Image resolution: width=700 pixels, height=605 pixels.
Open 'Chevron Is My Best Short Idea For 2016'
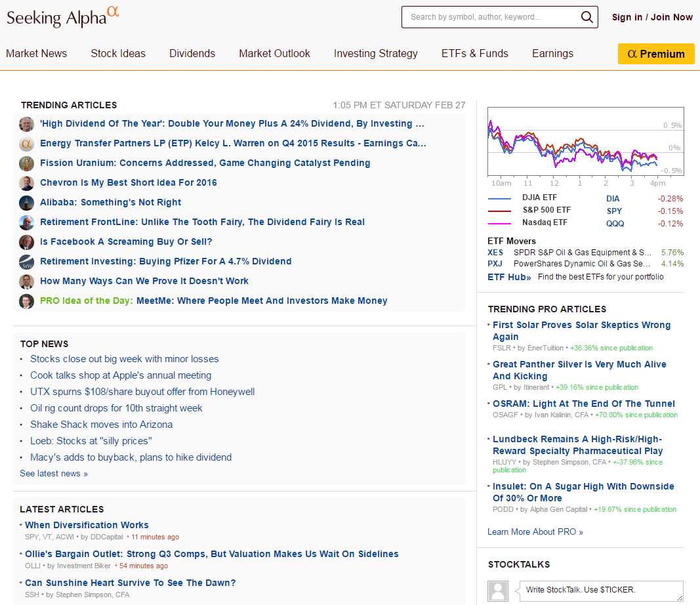pyautogui.click(x=129, y=182)
